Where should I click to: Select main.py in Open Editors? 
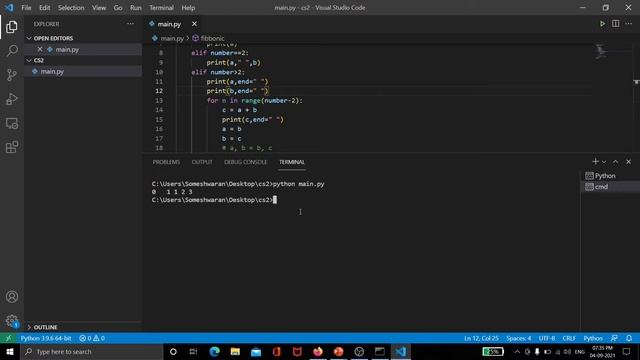click(83, 49)
